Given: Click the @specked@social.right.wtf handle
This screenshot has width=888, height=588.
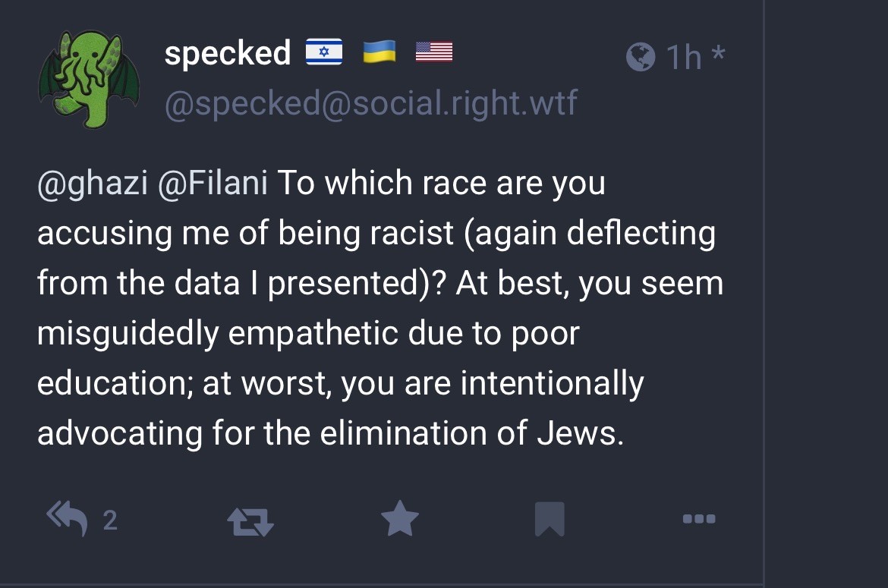Looking at the screenshot, I should [x=370, y=102].
